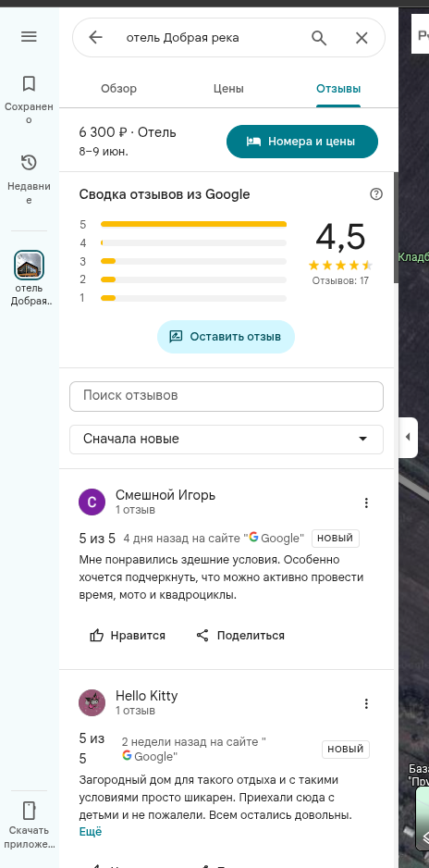
Task: Filter by 3-star rating bar
Action: tap(193, 261)
